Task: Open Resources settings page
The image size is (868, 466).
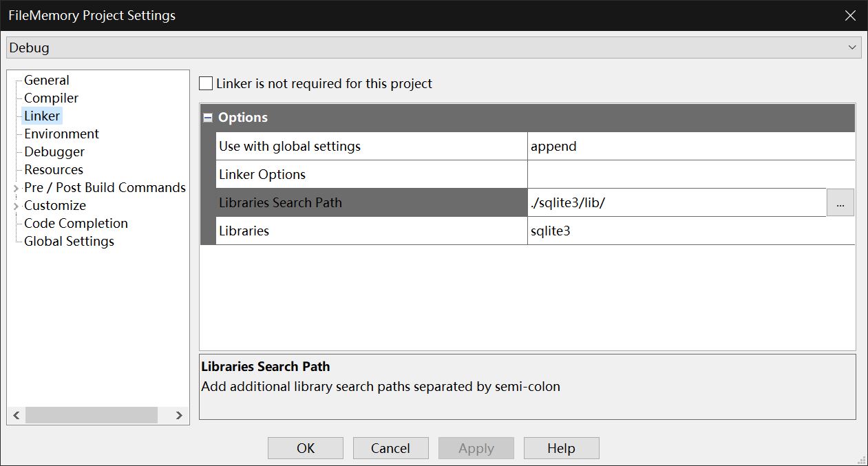Action: click(53, 170)
